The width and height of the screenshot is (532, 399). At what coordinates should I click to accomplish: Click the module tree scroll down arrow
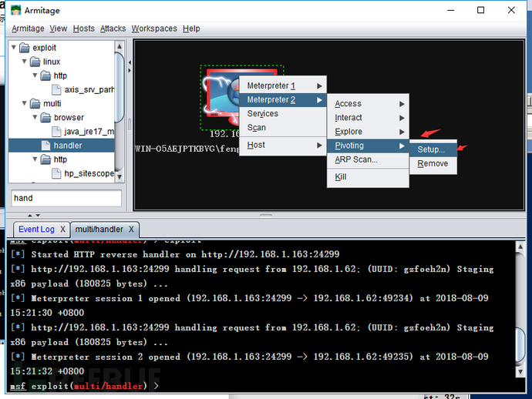[120, 177]
